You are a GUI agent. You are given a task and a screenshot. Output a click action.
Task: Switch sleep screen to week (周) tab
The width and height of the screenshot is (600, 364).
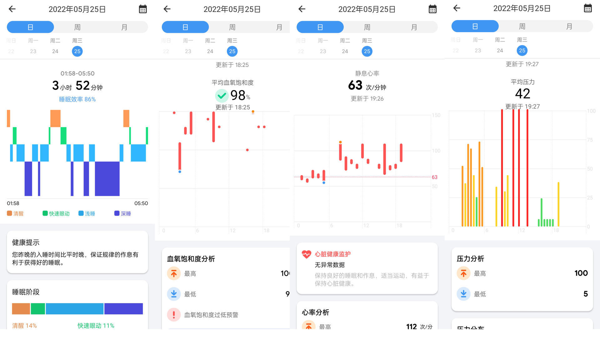pyautogui.click(x=77, y=27)
